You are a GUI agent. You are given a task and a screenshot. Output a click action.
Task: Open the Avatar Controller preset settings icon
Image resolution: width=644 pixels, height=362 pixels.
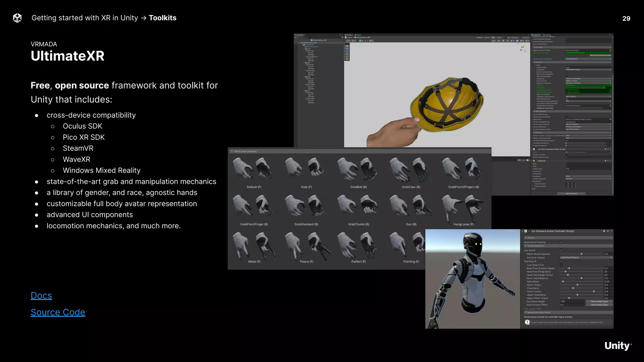pos(608,231)
